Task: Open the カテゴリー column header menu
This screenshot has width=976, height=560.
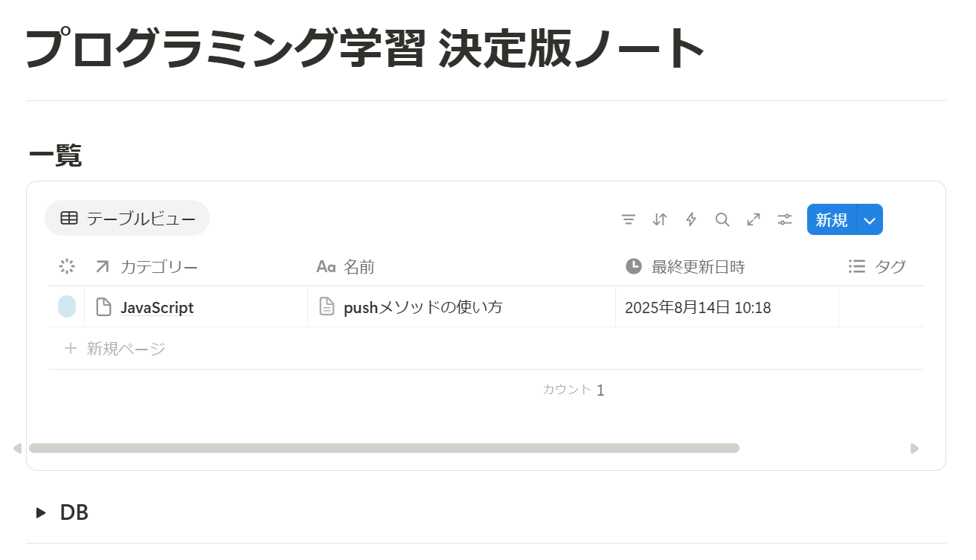Action: 158,266
